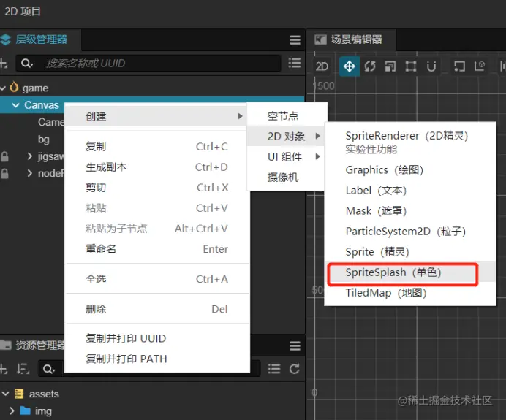Image resolution: width=506 pixels, height=420 pixels.
Task: Open the assets panel hamburger menu
Action: click(295, 346)
